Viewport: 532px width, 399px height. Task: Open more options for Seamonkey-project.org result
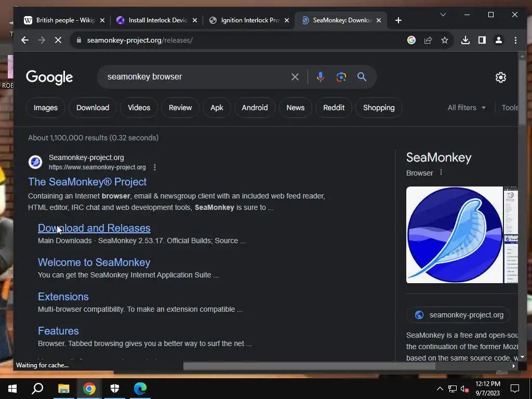[x=155, y=167]
